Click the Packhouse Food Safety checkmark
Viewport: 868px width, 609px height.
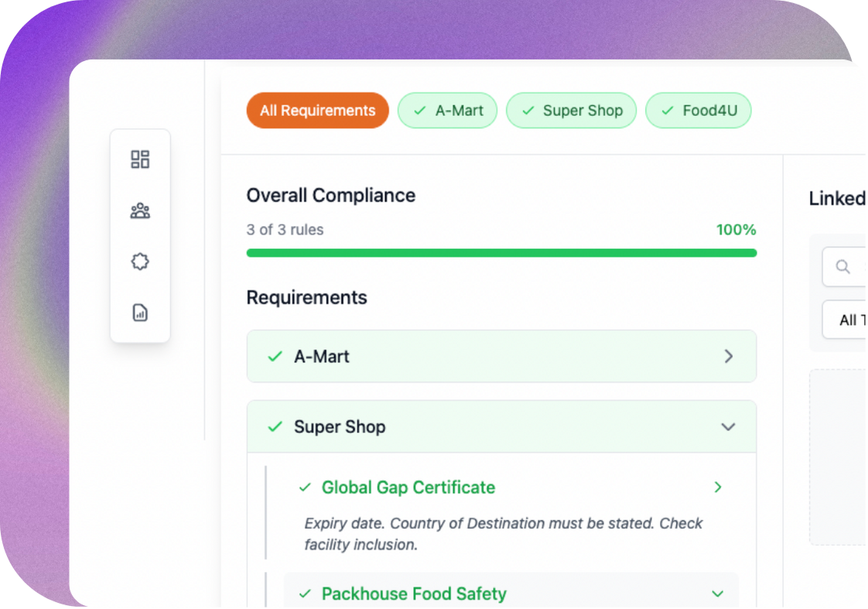[x=305, y=594]
